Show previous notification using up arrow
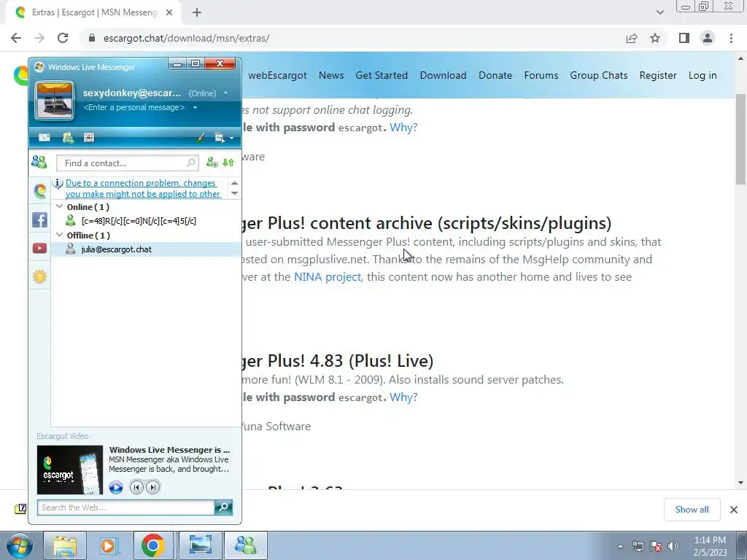 [x=234, y=183]
